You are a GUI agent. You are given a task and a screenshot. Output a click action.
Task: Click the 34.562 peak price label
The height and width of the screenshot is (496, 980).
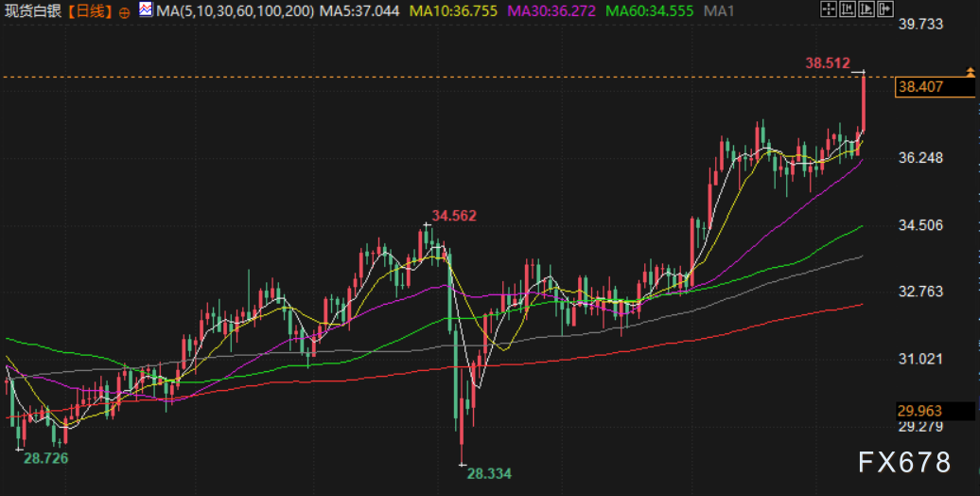coord(454,216)
